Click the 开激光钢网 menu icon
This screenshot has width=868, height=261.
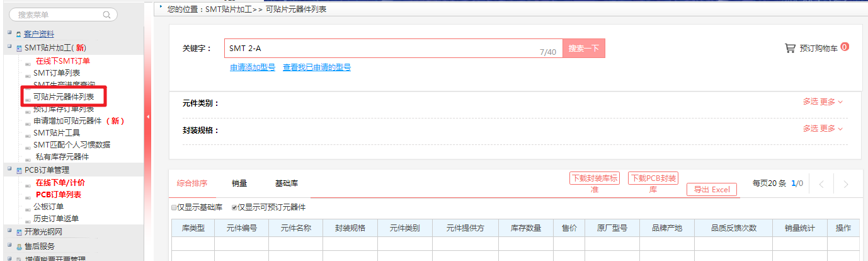coord(19,232)
